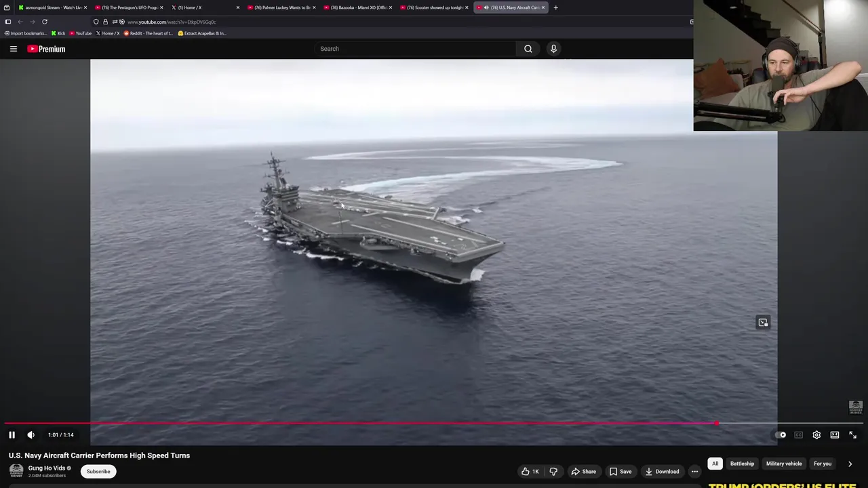Save video to playlist

click(x=620, y=472)
